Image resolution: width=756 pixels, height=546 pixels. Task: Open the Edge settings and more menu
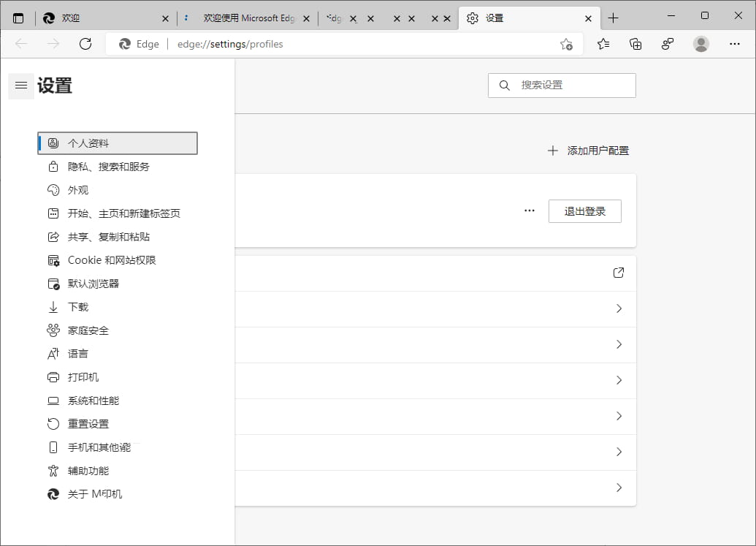pyautogui.click(x=735, y=44)
